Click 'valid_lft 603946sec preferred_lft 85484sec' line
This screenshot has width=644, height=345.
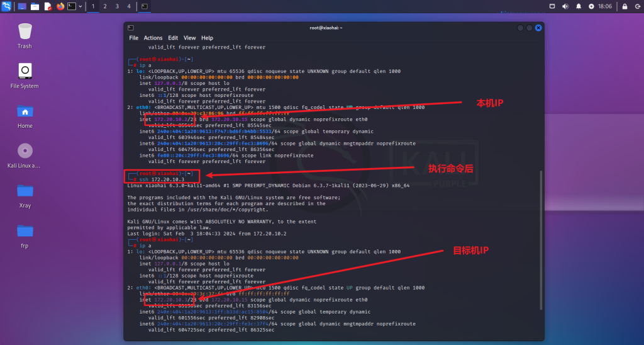tap(211, 137)
